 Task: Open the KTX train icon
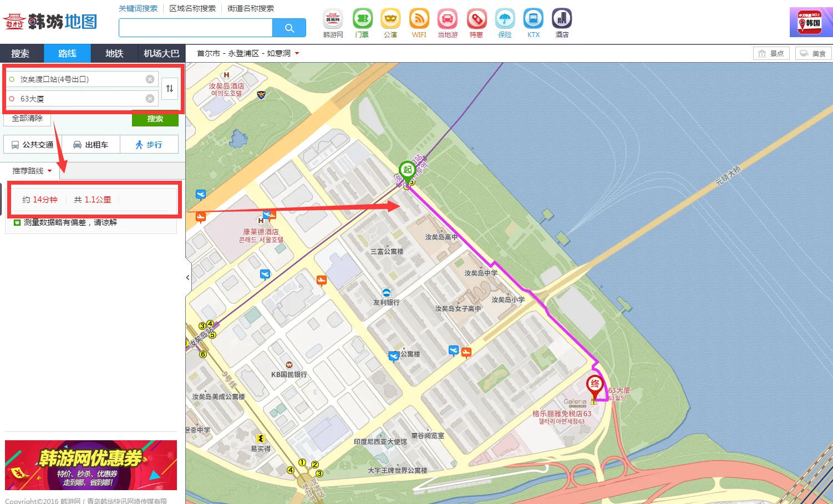(533, 19)
